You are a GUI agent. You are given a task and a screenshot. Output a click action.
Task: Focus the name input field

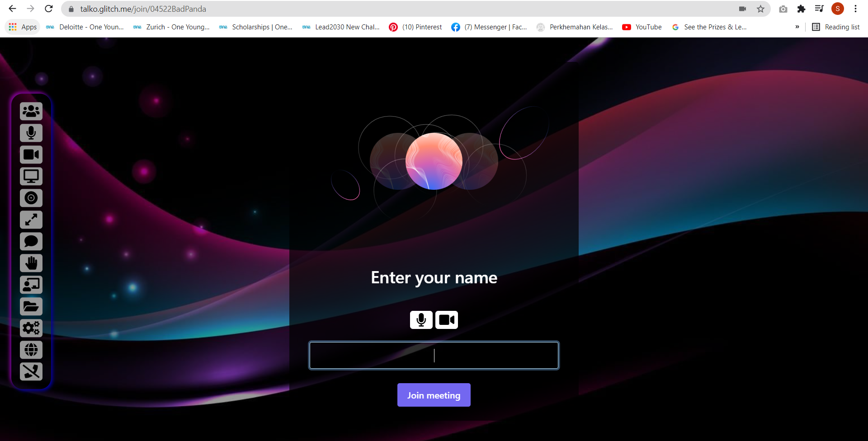434,355
